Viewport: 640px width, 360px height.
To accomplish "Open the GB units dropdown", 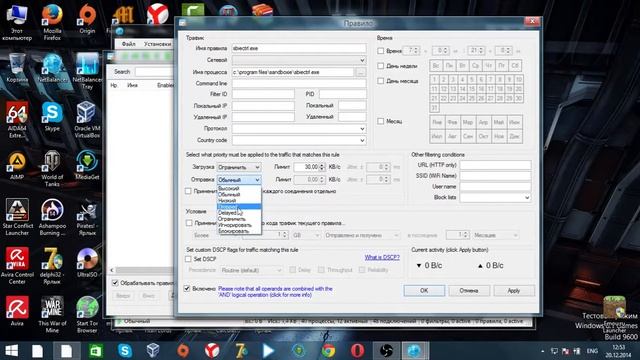I will click(306, 235).
